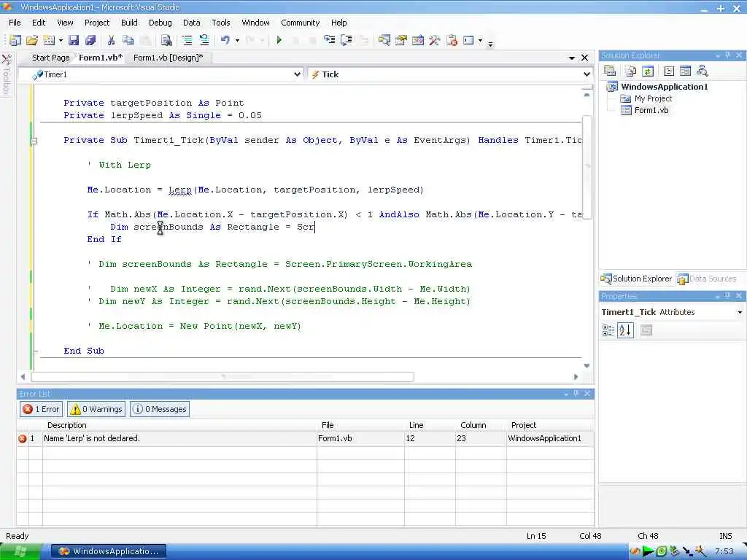Screen dimensions: 747x560
Task: Open the document list arrow beside the tab close button
Action: point(572,58)
